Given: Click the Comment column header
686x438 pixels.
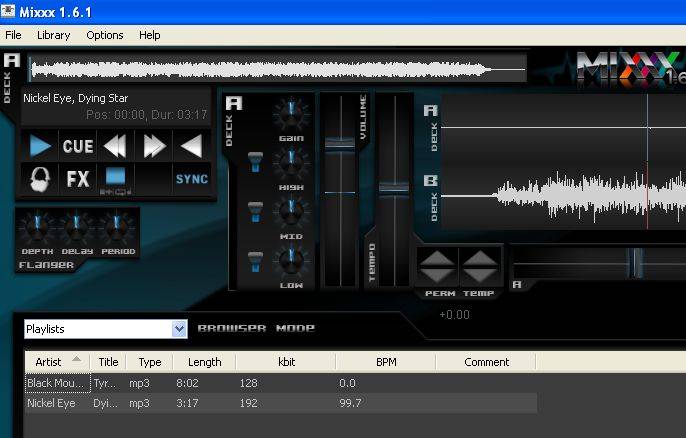Looking at the screenshot, I should click(486, 362).
